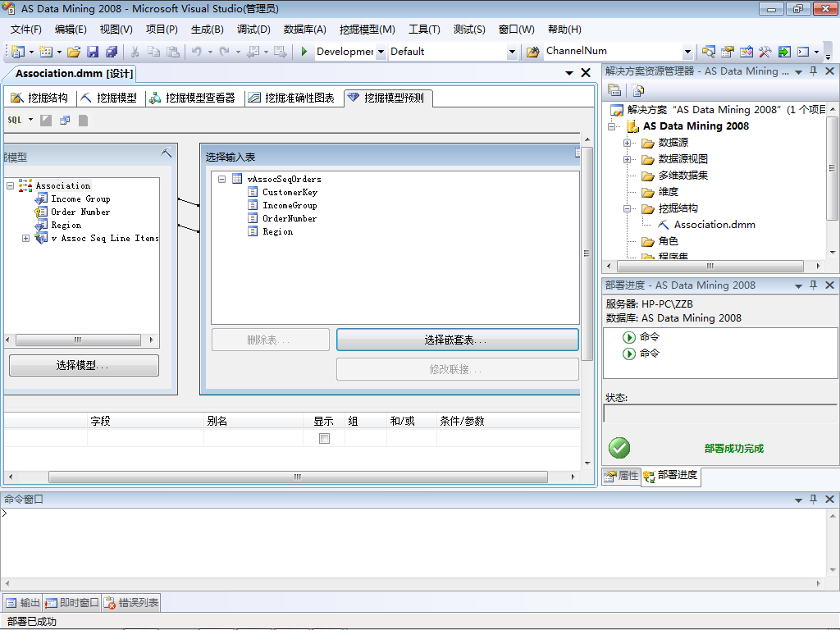Expand the 数据源视图 folder node

(x=627, y=159)
